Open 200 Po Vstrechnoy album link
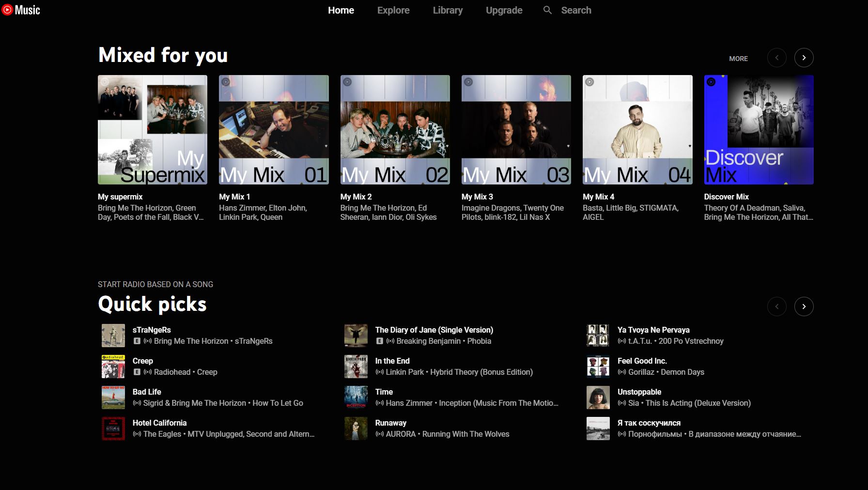 pos(691,341)
